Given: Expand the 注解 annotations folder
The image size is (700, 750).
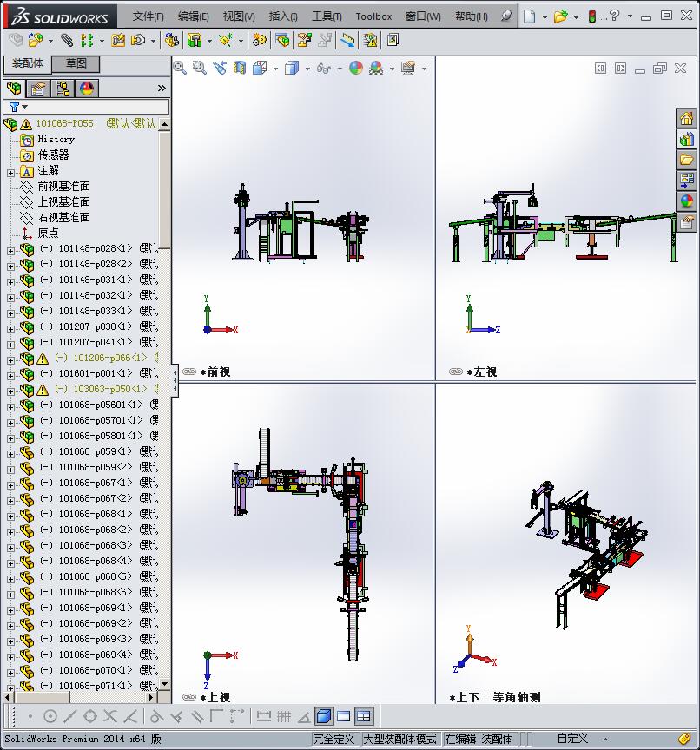Looking at the screenshot, I should 10,173.
